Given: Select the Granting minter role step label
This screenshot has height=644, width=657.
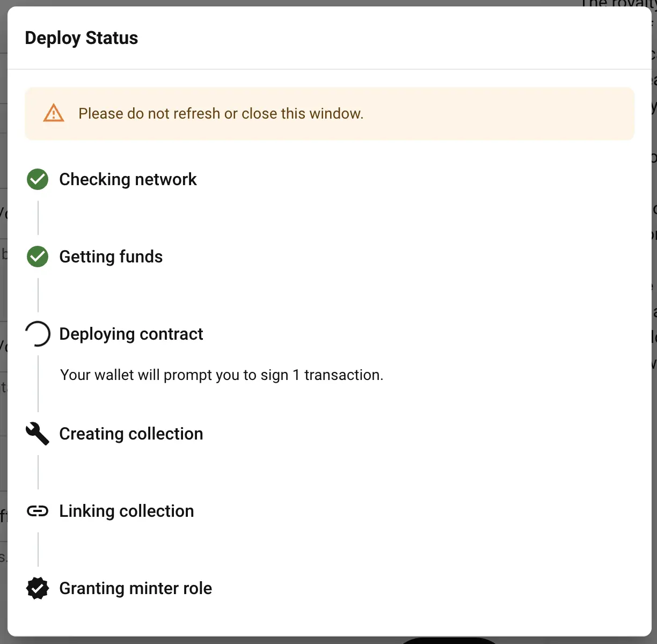Looking at the screenshot, I should tap(135, 588).
